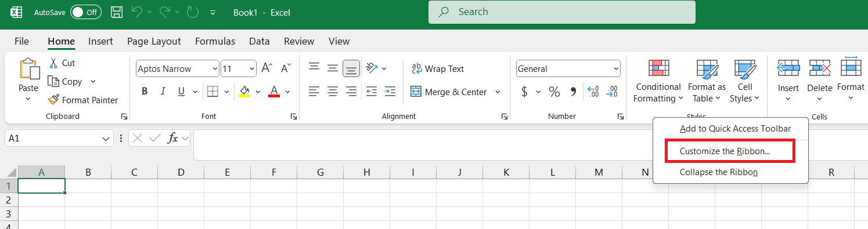Click the Borders icon
This screenshot has width=868, height=229.
[213, 92]
